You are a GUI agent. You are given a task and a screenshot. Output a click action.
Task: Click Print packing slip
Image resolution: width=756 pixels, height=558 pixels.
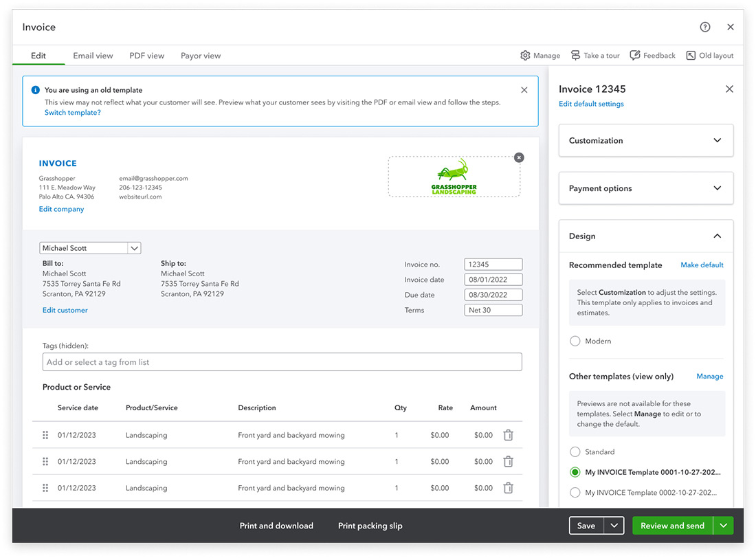point(370,526)
